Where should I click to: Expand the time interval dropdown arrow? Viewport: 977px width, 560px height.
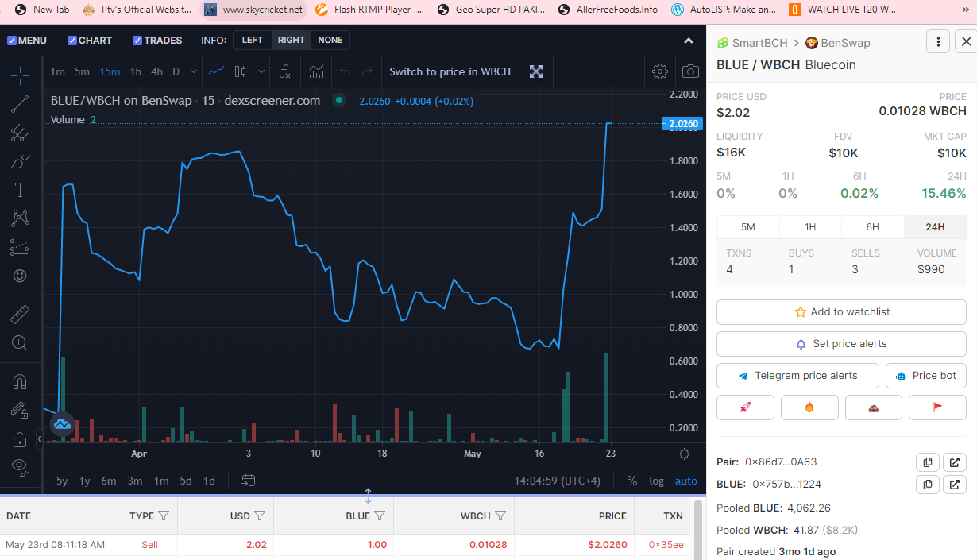[194, 71]
